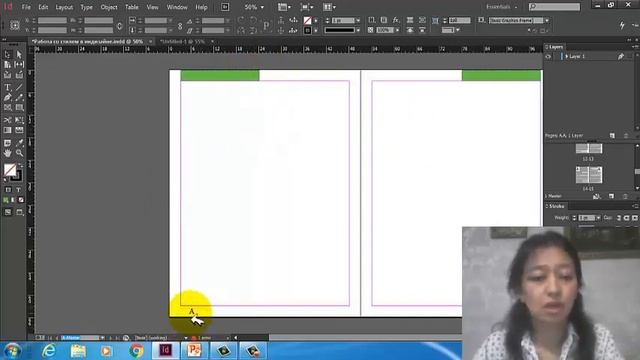Select the Content Placer tool
Image resolution: width=640 pixels, height=360 pixels.
pyautogui.click(x=19, y=75)
